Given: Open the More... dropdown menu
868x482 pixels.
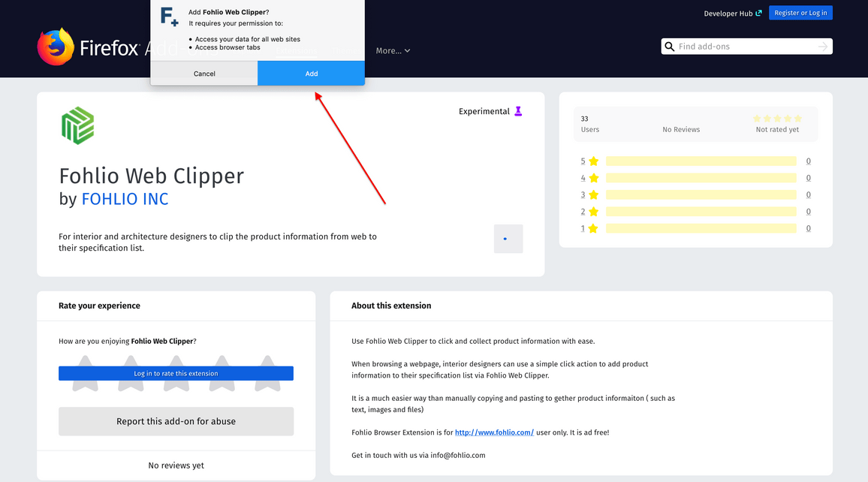Looking at the screenshot, I should pyautogui.click(x=393, y=50).
